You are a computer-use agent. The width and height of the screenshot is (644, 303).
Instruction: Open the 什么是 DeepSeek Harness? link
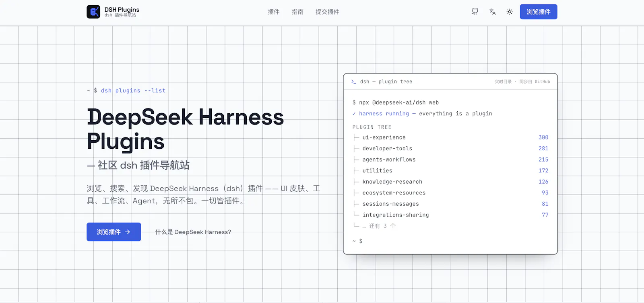[193, 232]
